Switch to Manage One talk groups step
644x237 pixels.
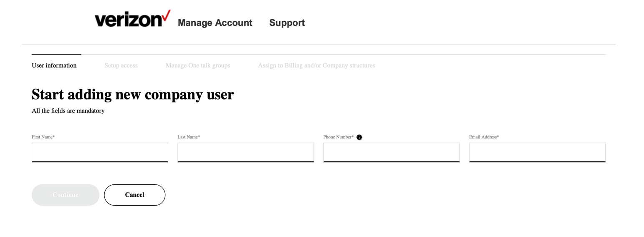tap(198, 65)
